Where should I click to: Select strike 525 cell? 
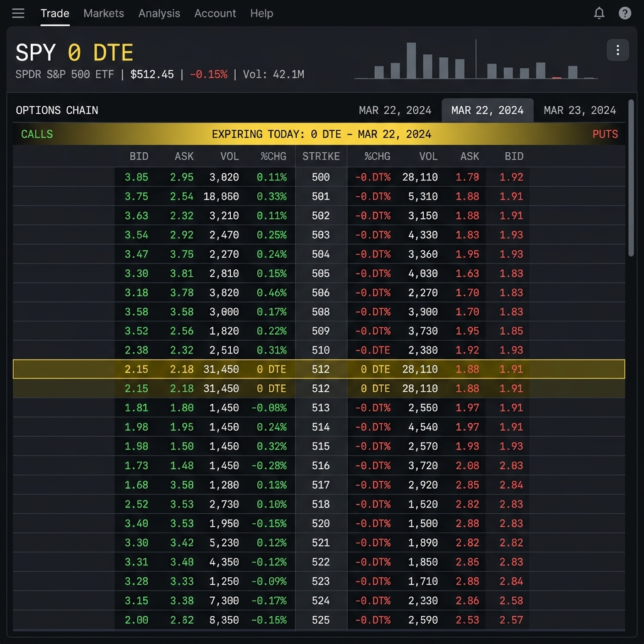pyautogui.click(x=321, y=620)
